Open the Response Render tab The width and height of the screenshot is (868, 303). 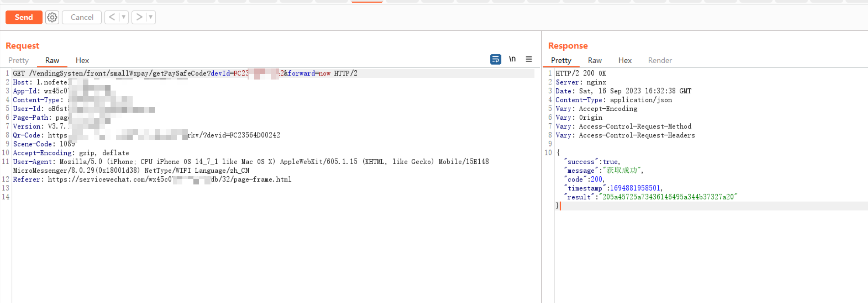point(660,60)
